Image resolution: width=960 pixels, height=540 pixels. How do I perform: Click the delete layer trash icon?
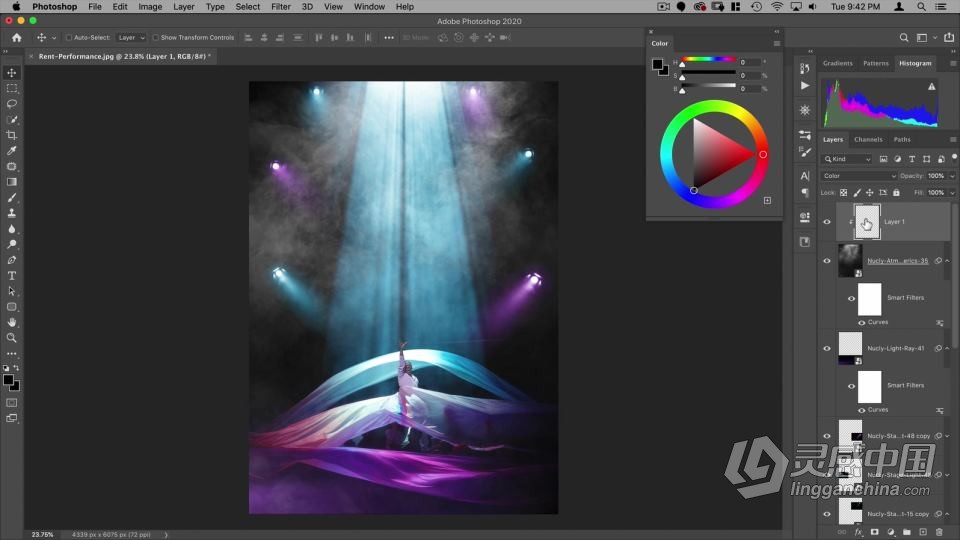coord(939,532)
